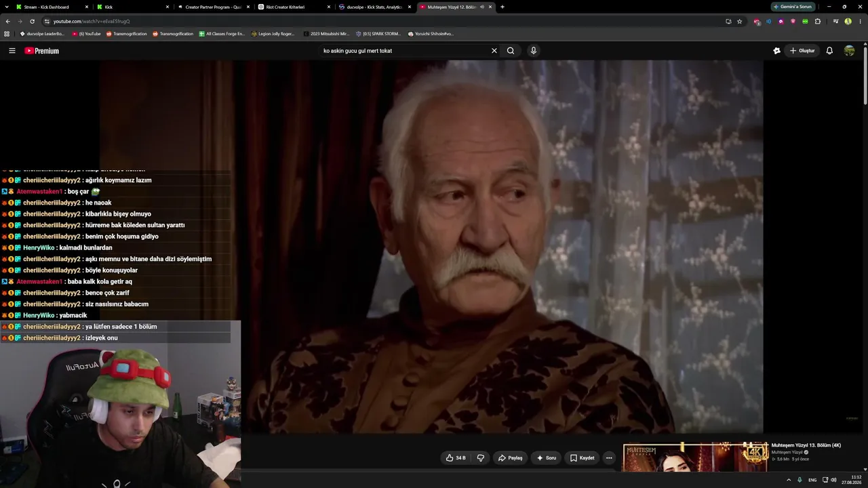Click the microphone icon in system tray
This screenshot has width=868, height=488.
(x=800, y=480)
